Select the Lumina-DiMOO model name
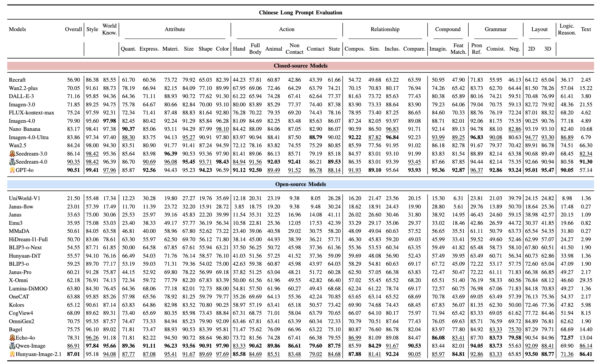This screenshot has width=602, height=364. pos(28,289)
